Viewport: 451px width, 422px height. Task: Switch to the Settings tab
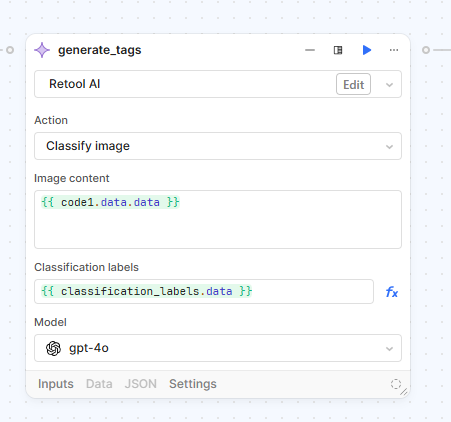[193, 384]
